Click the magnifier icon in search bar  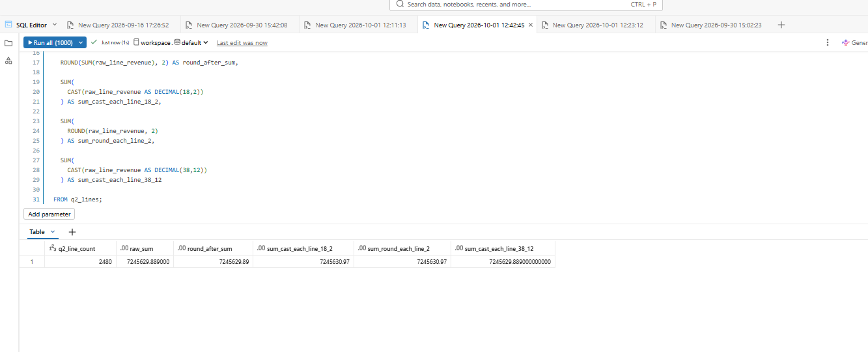pyautogui.click(x=400, y=4)
